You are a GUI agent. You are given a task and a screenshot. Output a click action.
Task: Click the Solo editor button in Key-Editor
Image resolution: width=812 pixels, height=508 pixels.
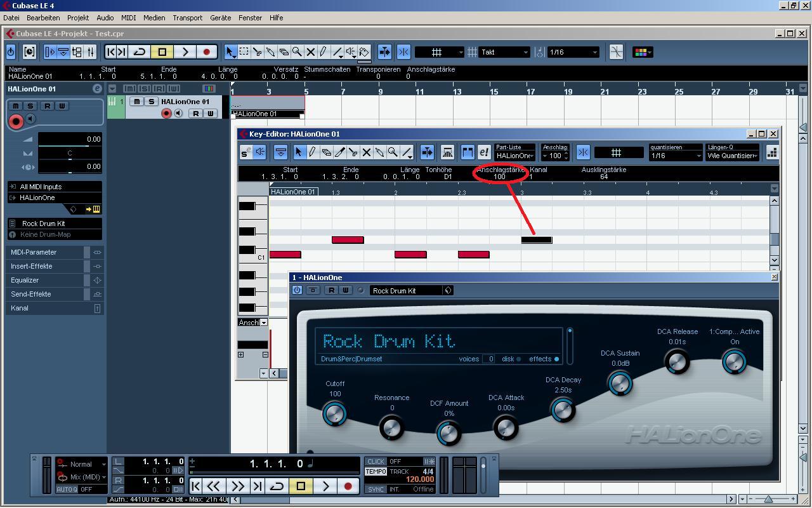click(x=246, y=152)
